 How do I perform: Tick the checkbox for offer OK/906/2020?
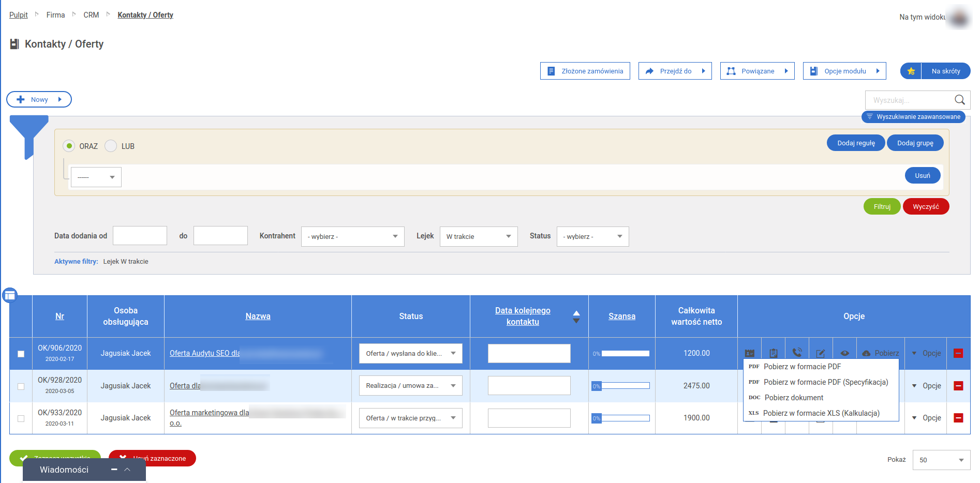(x=21, y=354)
